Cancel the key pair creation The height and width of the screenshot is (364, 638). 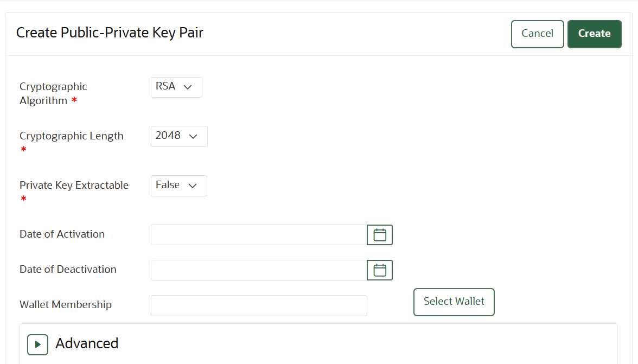537,34
